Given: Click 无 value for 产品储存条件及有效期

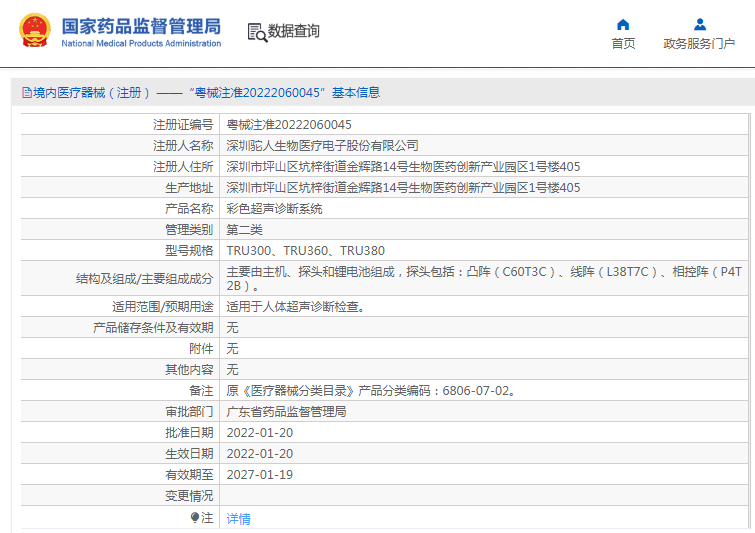Looking at the screenshot, I should [x=232, y=328].
